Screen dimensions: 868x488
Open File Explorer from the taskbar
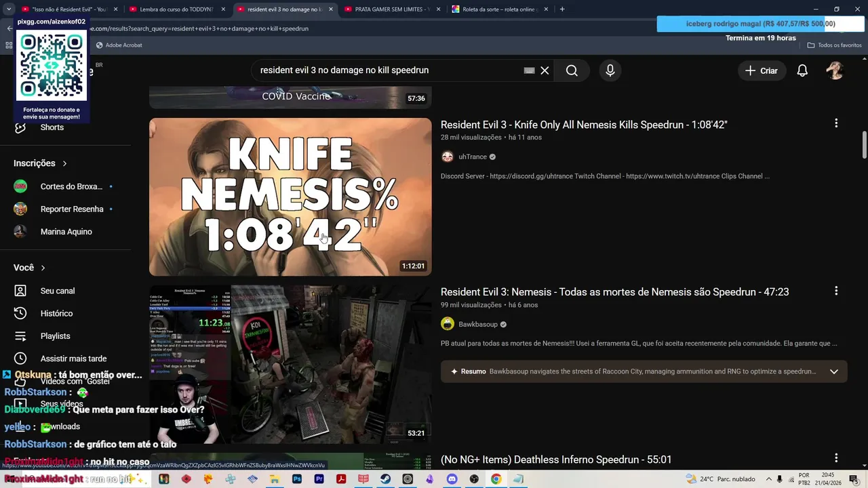tap(274, 479)
